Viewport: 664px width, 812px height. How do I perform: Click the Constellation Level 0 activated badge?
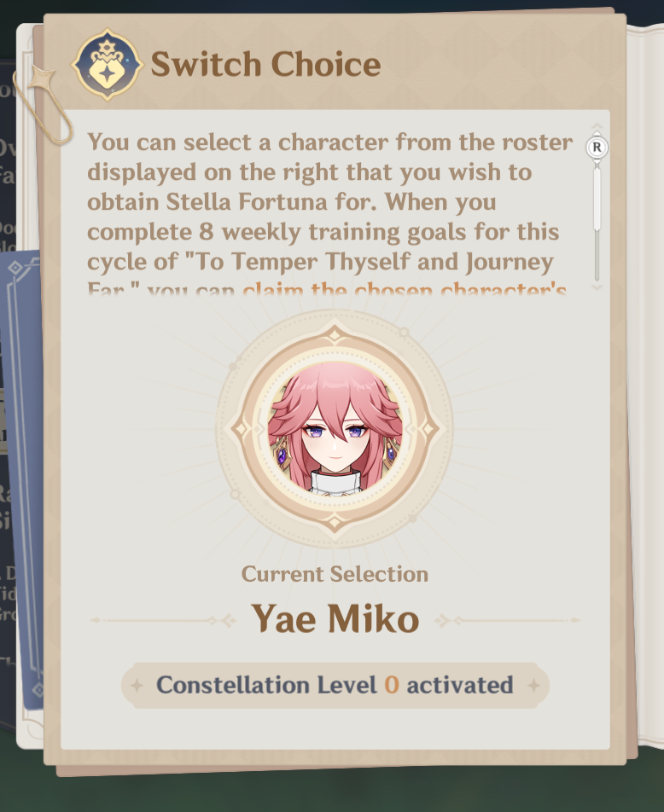click(335, 685)
